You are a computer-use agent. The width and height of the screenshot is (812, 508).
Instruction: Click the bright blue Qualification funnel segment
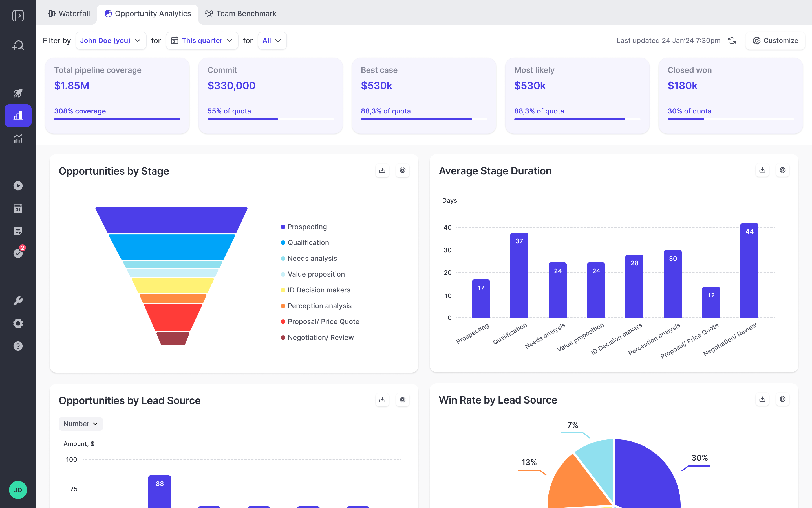tap(172, 247)
